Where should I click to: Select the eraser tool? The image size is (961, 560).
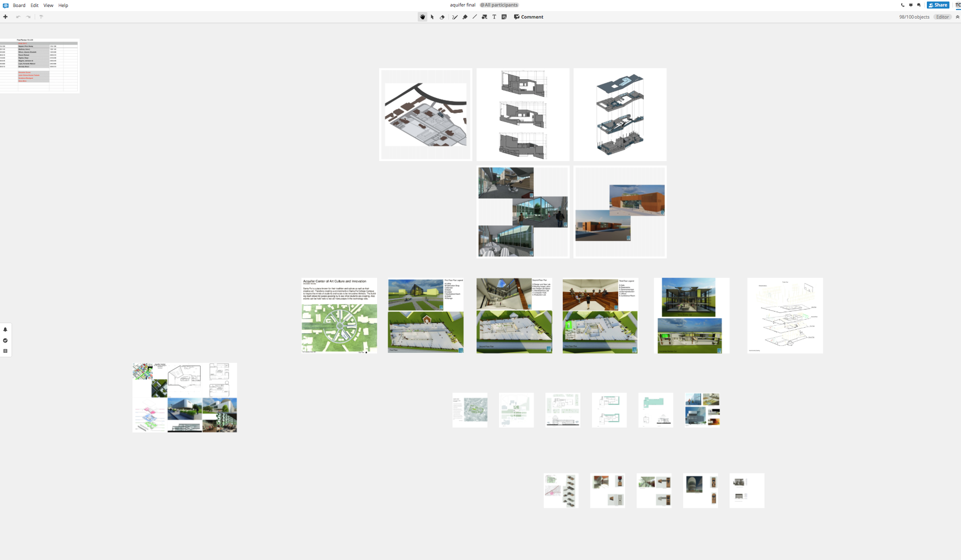click(x=442, y=17)
